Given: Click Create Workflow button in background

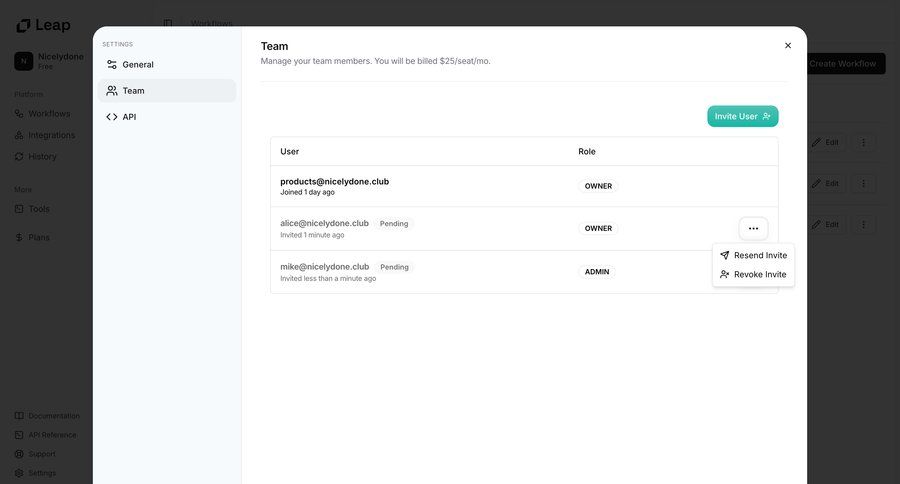Looking at the screenshot, I should 846,64.
